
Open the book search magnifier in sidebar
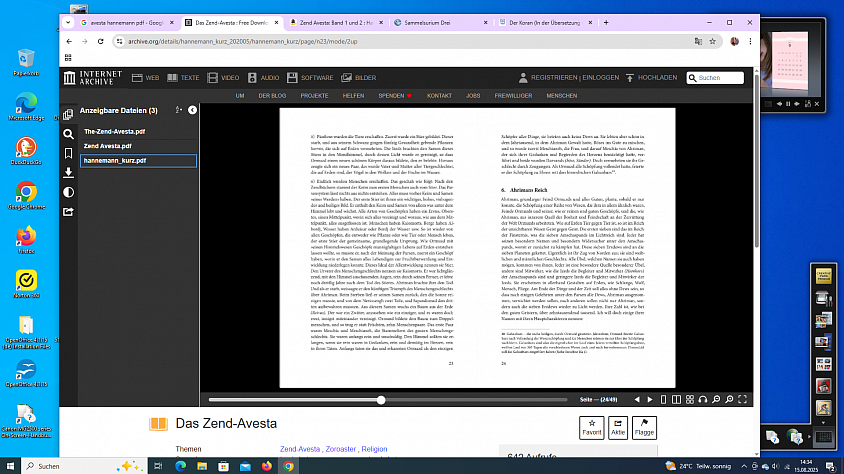(x=68, y=134)
